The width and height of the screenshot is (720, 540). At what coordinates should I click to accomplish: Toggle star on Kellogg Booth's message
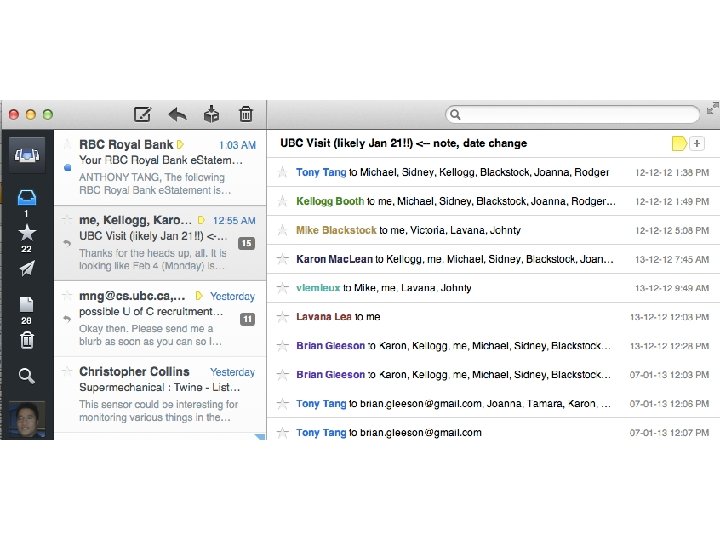pos(283,201)
